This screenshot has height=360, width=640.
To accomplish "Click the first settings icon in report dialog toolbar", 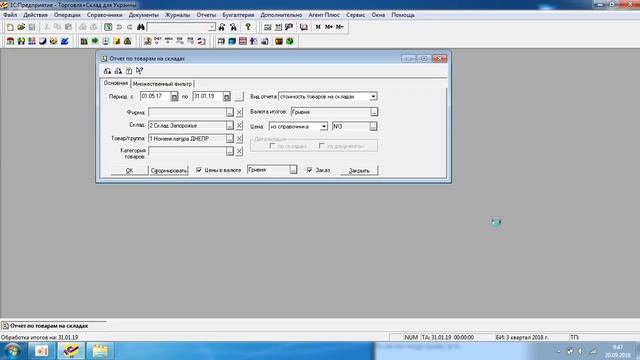I will 107,71.
